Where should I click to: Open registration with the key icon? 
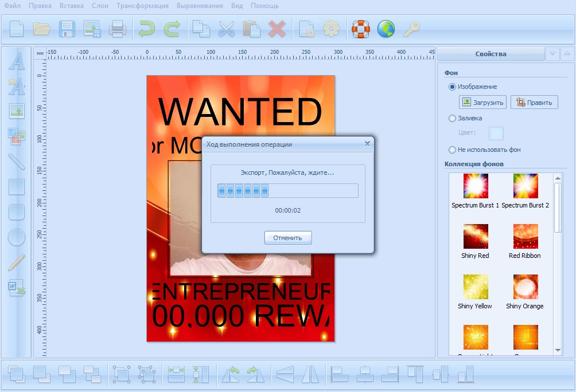[x=411, y=29]
